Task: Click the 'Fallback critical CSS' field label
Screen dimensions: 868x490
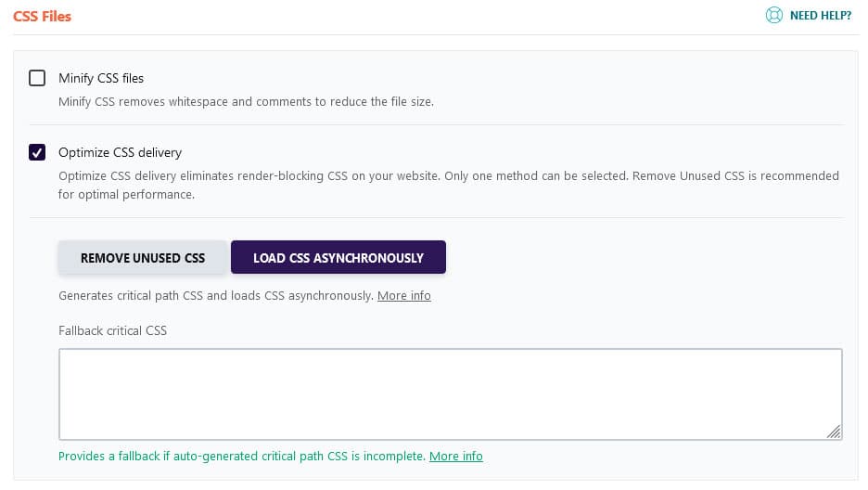Action: click(x=112, y=330)
